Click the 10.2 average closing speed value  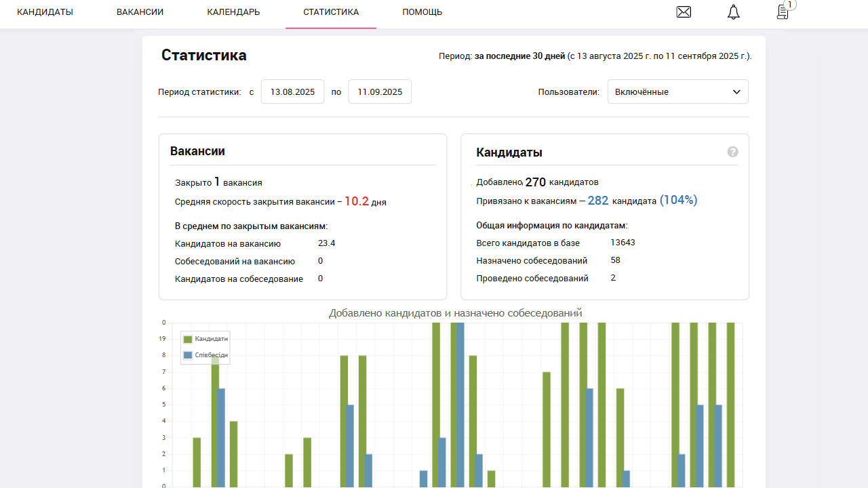(356, 201)
